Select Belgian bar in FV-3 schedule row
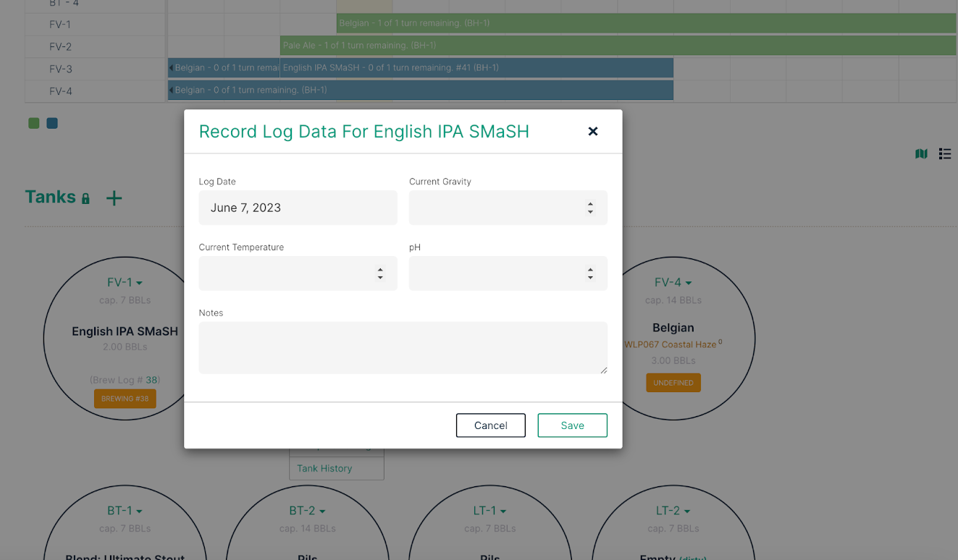958x560 pixels. 224,68
